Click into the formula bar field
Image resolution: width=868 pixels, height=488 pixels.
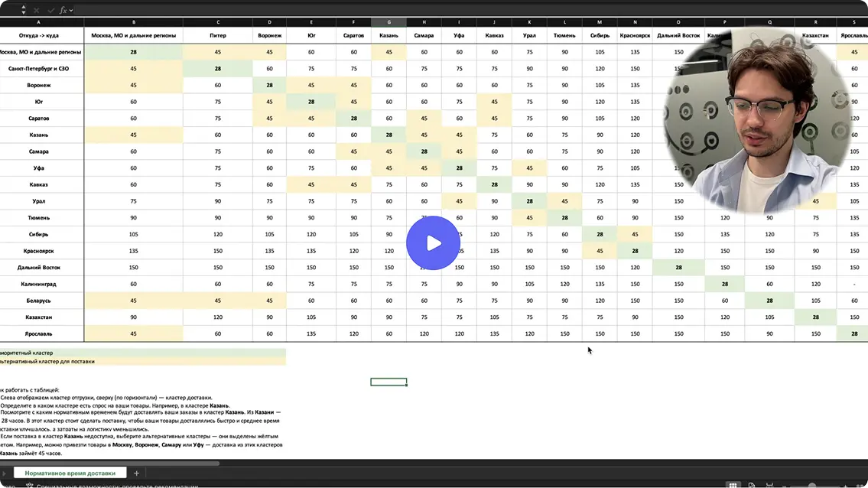470,10
